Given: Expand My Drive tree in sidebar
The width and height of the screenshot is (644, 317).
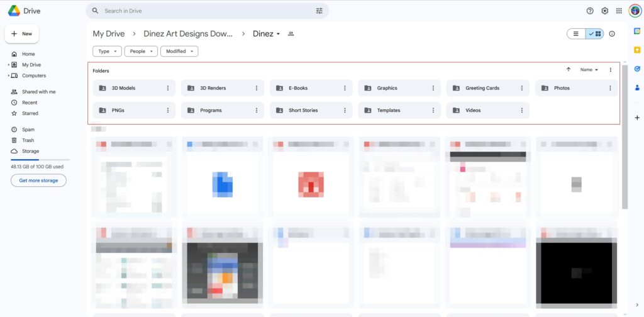Looking at the screenshot, I should click(9, 65).
